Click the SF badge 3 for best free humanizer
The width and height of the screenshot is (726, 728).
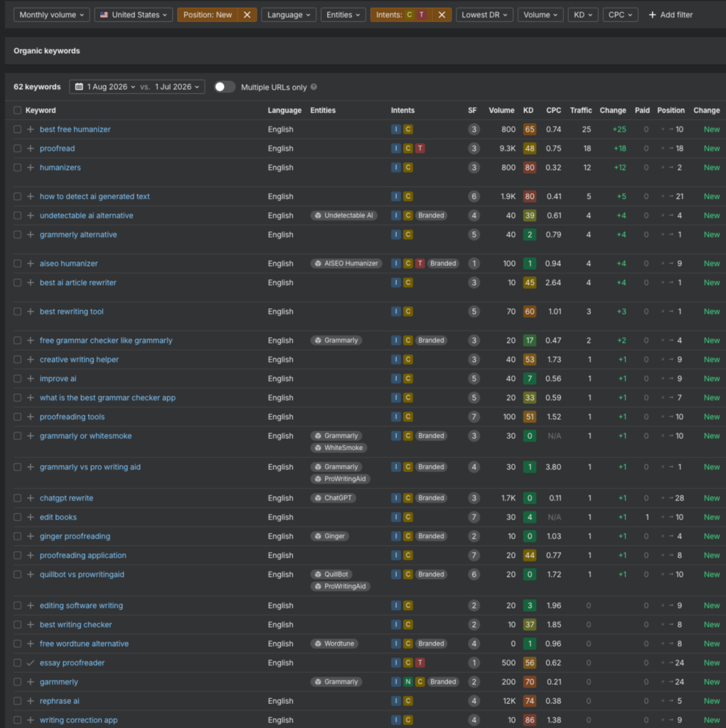[x=474, y=129]
